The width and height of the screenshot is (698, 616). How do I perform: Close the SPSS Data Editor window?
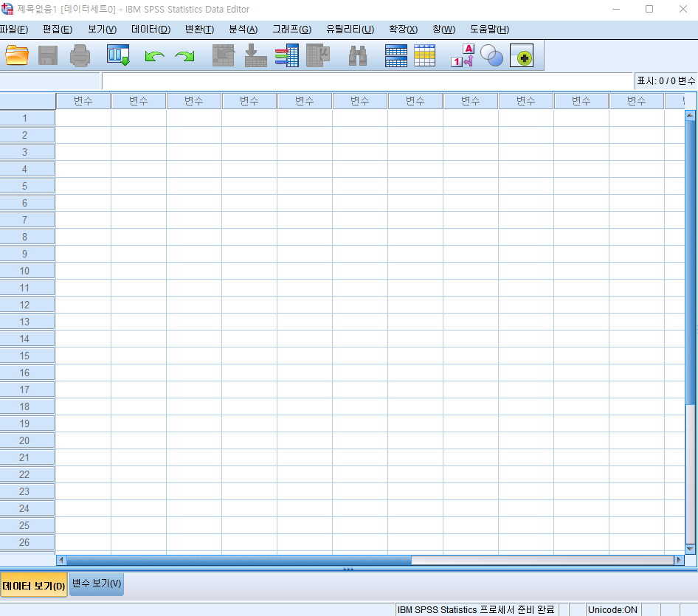click(683, 9)
